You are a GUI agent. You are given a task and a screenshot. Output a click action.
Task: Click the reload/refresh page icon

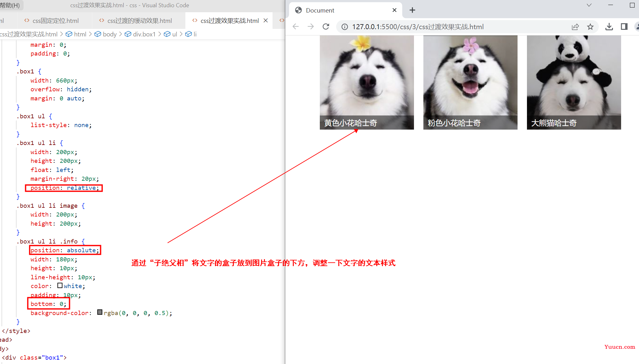pos(326,27)
